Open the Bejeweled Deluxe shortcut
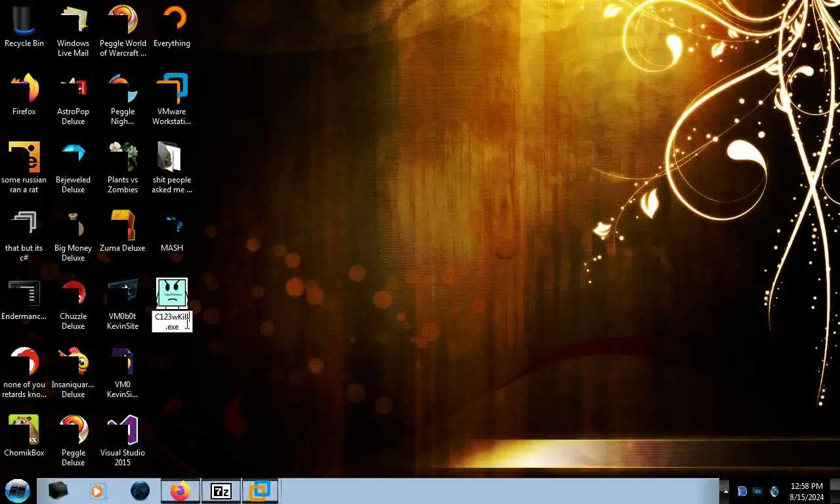This screenshot has width=840, height=504. pos(73,168)
